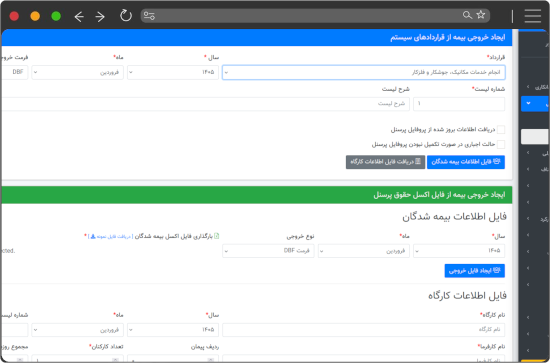Viewport: 550px width, 363px height.
Task: Check حالت اجباری در صورت تکمیل نبودن پروفایل
Action: (x=501, y=144)
